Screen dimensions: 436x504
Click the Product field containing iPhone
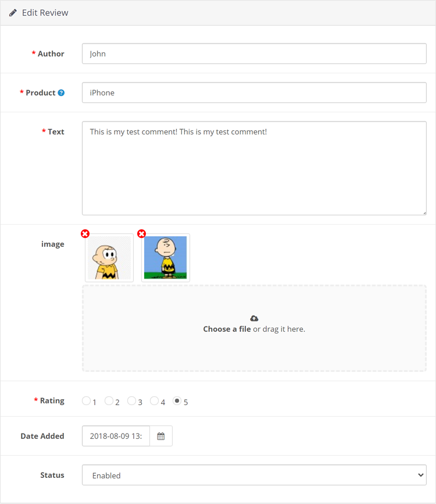click(x=254, y=93)
